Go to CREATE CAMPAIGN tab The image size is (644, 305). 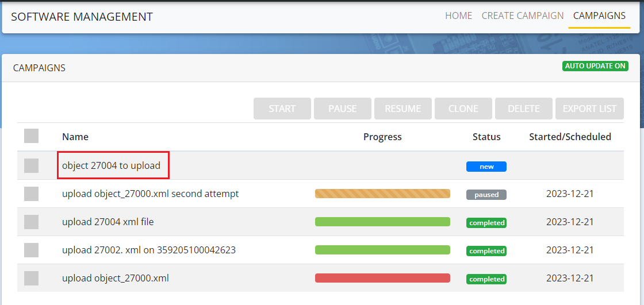(x=523, y=16)
